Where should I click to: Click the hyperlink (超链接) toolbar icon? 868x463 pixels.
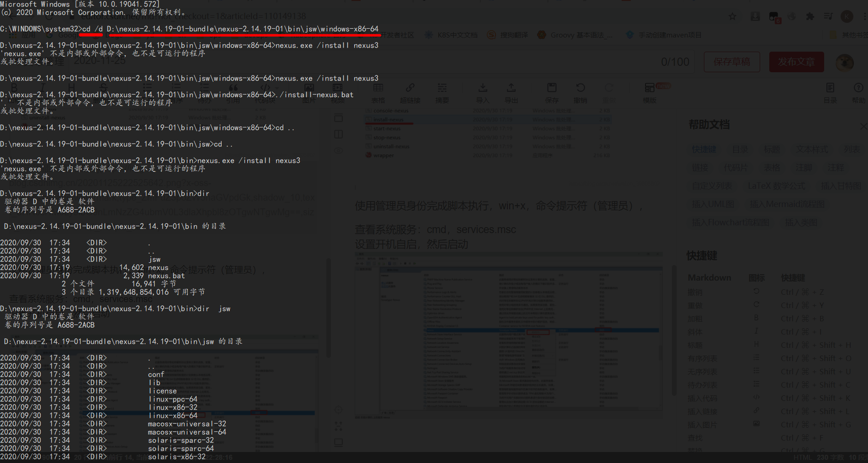pyautogui.click(x=410, y=93)
